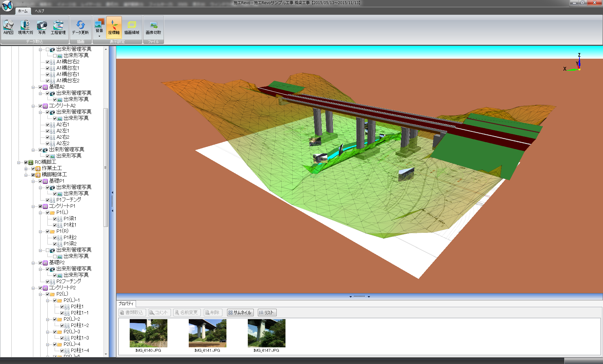Open the プロパティ tab
Image resolution: width=603 pixels, height=364 pixels.
tap(126, 304)
